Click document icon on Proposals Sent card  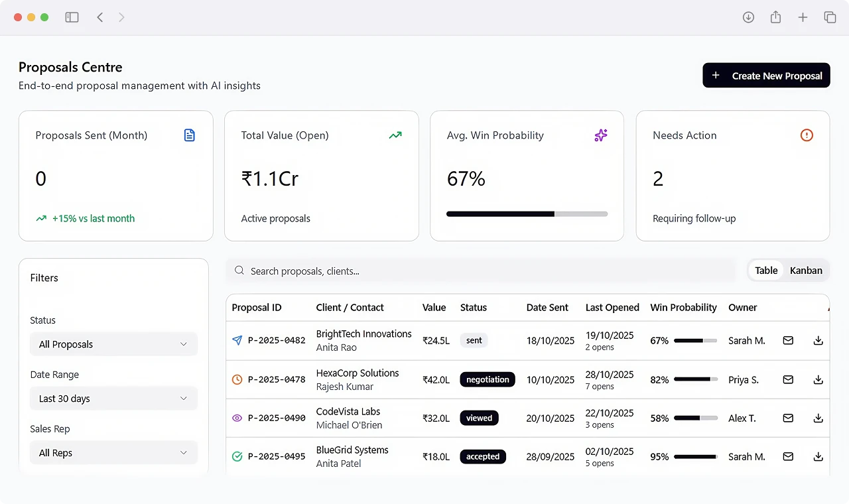tap(190, 135)
